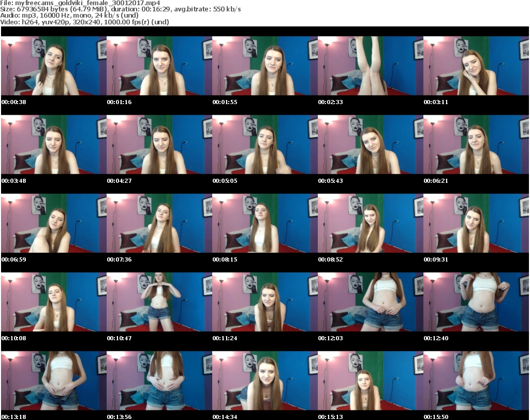Select the thumbnail frame at 00:01:16
Image resolution: width=530 pixels, height=420 pixels.
pos(159,66)
